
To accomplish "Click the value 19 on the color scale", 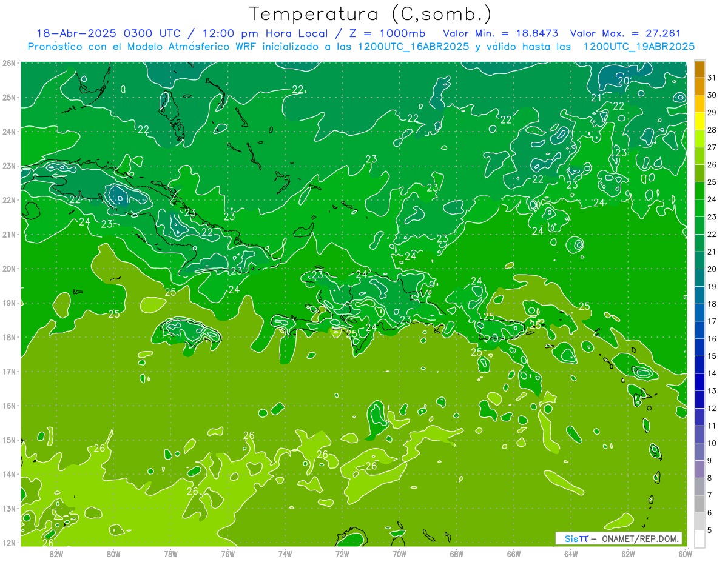I will (712, 286).
